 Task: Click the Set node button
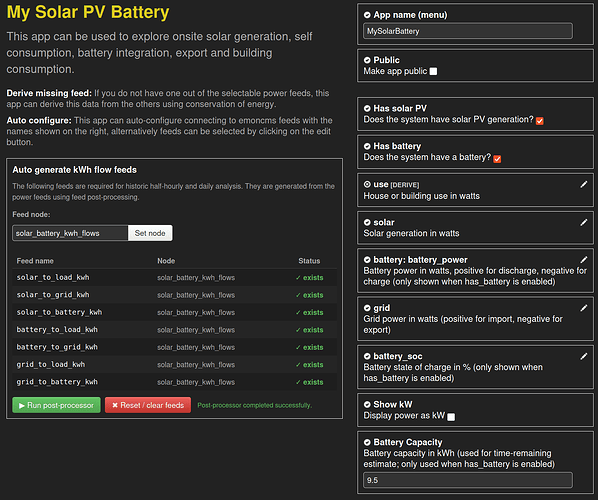pos(150,233)
